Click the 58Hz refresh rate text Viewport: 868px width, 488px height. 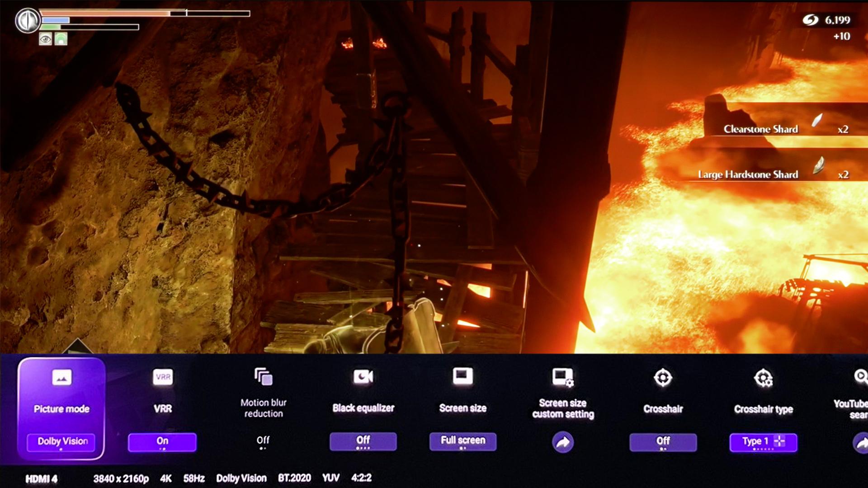[x=194, y=479]
